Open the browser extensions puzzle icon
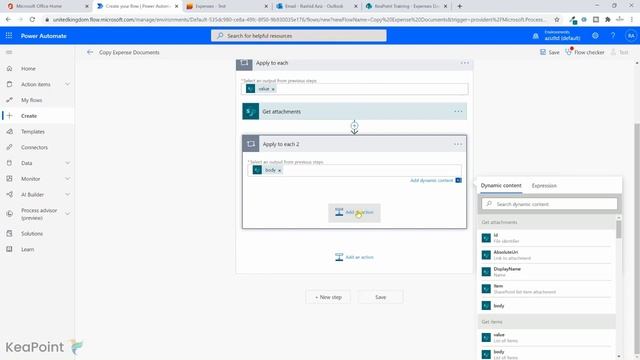 point(608,19)
